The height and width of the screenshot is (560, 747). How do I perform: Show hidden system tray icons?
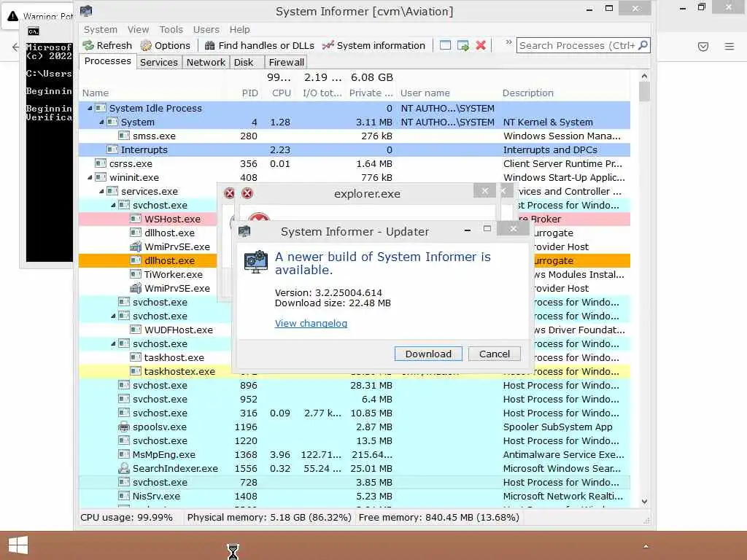click(x=646, y=546)
